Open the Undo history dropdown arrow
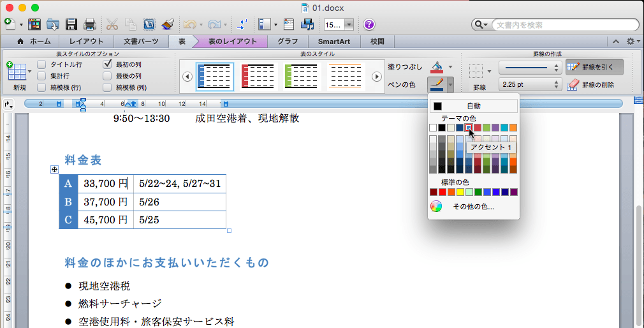Viewport: 644px width, 328px height. (x=201, y=25)
